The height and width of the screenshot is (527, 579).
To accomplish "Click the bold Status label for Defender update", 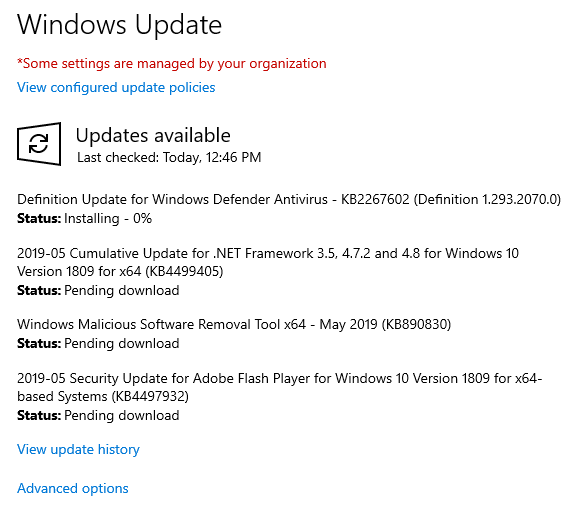I will coord(39,218).
